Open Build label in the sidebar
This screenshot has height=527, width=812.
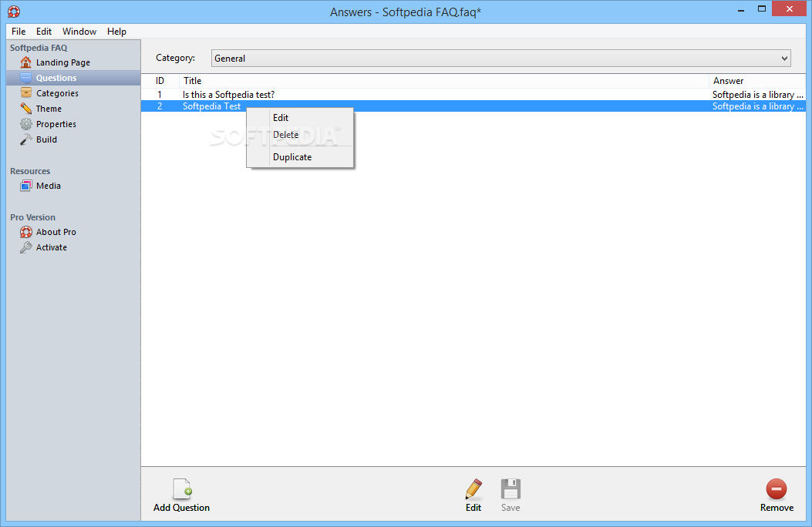pos(46,139)
